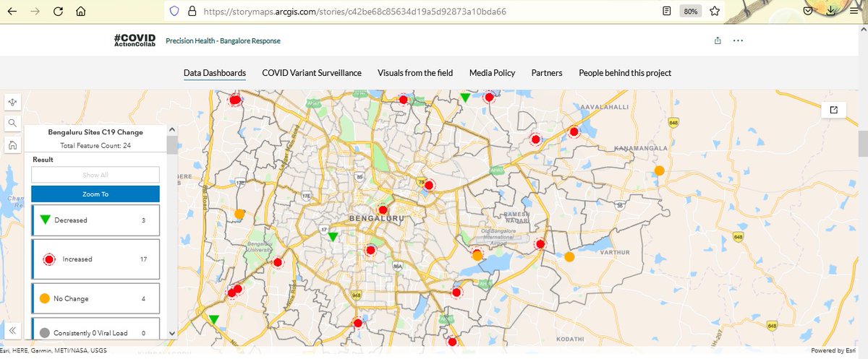Open the tracking protection shield icon

coord(174,12)
